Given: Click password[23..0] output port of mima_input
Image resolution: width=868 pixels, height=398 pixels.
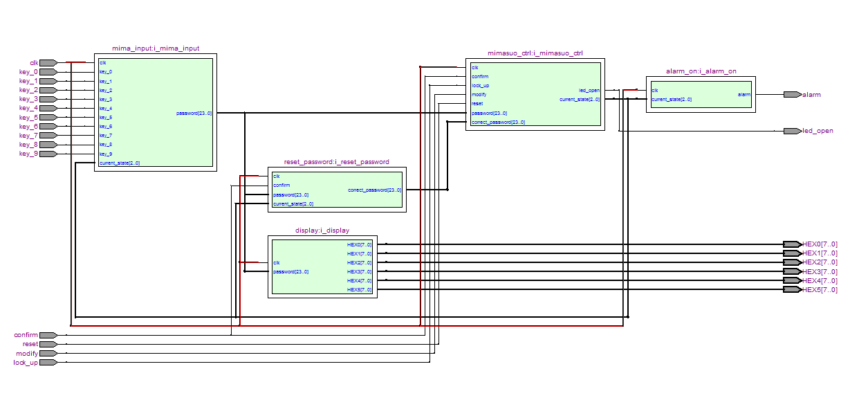Looking at the screenshot, I should [194, 113].
